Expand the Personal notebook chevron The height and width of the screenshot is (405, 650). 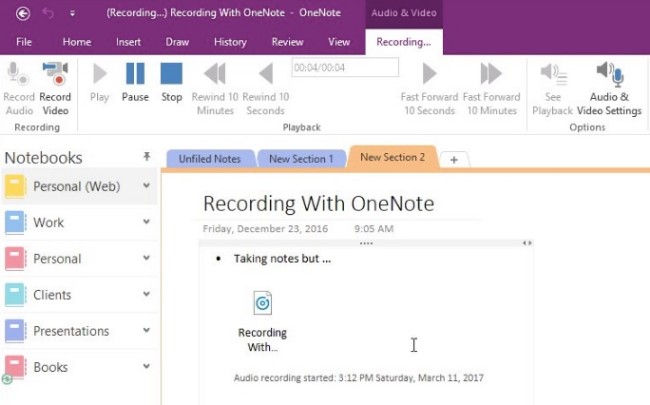coord(146,257)
